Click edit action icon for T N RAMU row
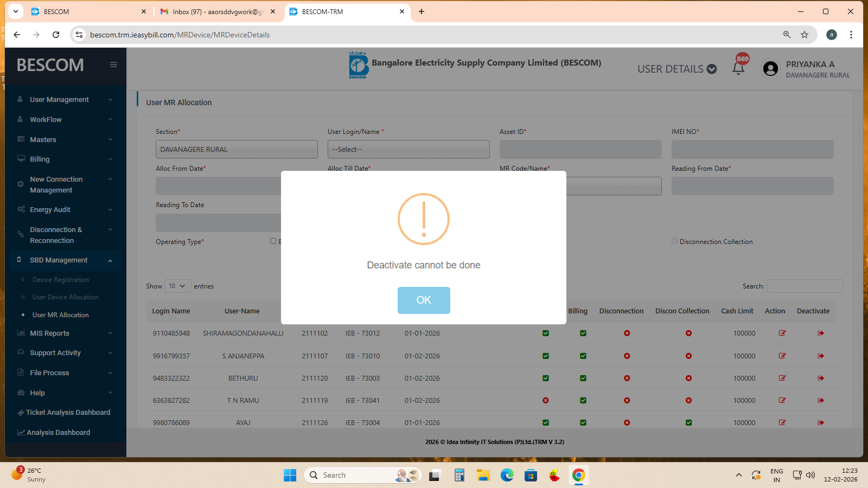Viewport: 868px width, 488px height. coord(782,400)
